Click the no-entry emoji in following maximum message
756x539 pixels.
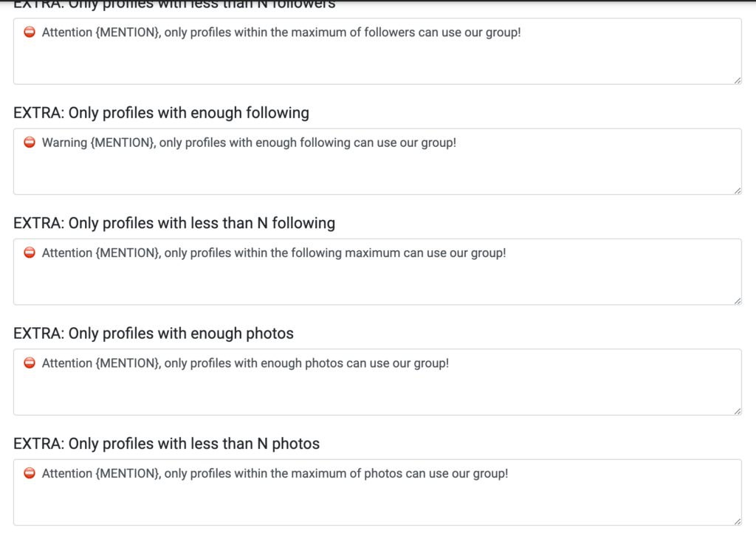pyautogui.click(x=30, y=253)
